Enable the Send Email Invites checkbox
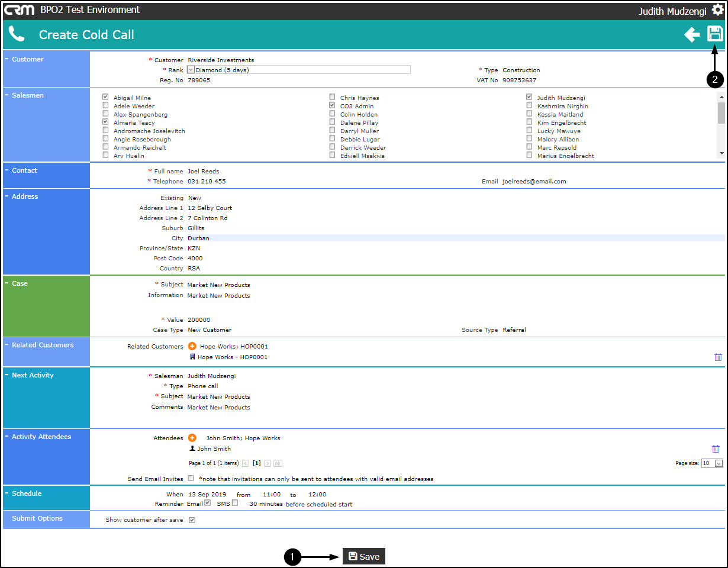This screenshot has height=568, width=728. coord(191,478)
